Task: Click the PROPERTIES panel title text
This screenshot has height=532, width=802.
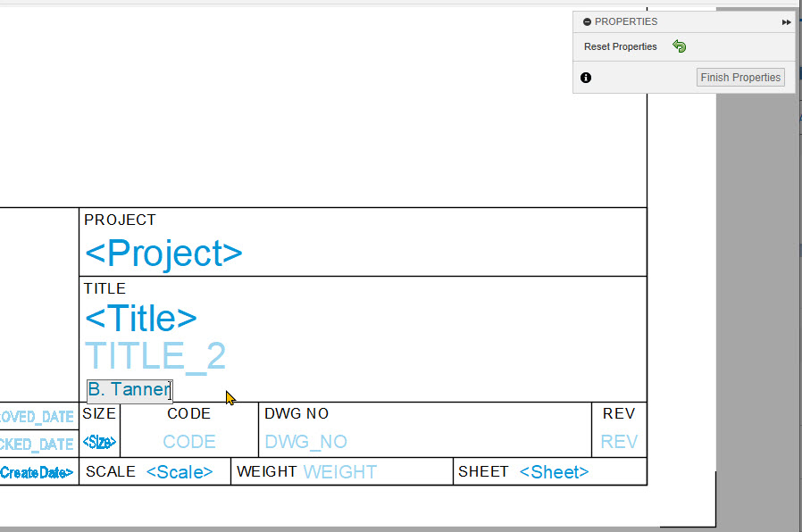Action: tap(626, 21)
